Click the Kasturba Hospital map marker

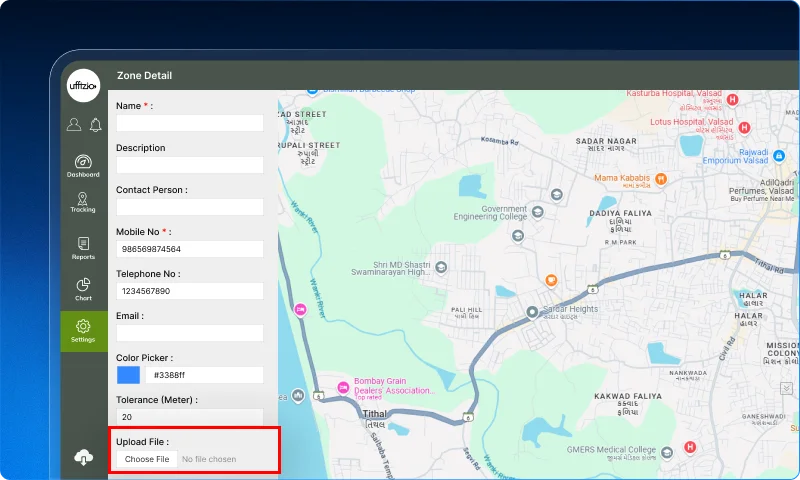732,99
